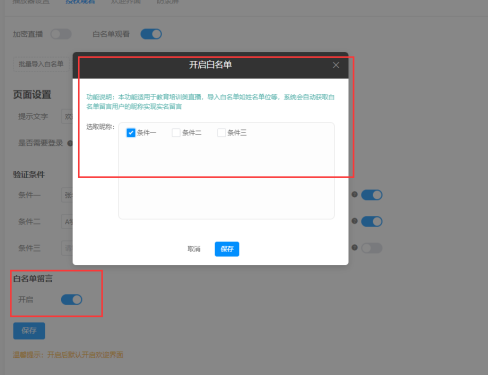Viewport: 488px width, 375px height.
Task: Enable the 加密直播 switch
Action: point(61,34)
